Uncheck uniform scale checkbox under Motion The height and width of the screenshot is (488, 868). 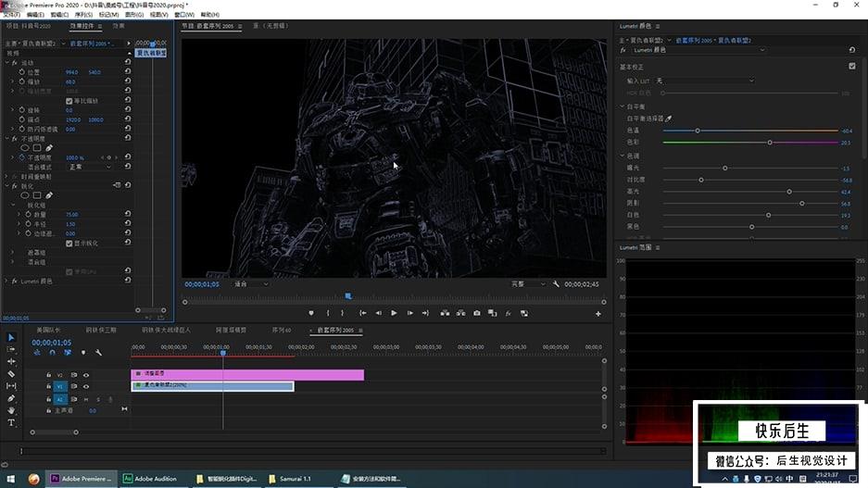tap(69, 101)
